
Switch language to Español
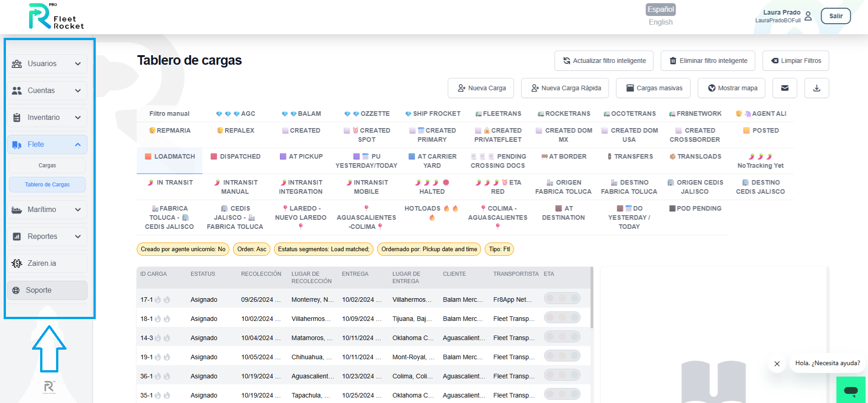coord(661,10)
